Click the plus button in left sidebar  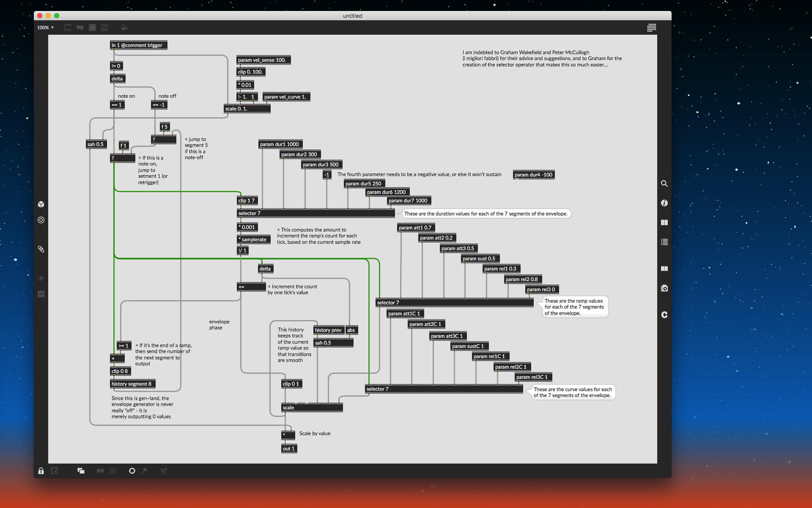pyautogui.click(x=41, y=279)
